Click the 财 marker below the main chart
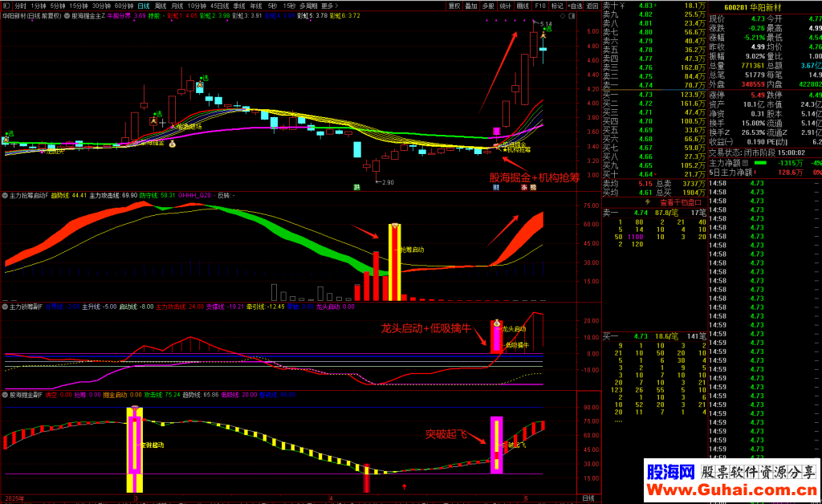This screenshot has width=822, height=504. pyautogui.click(x=495, y=187)
